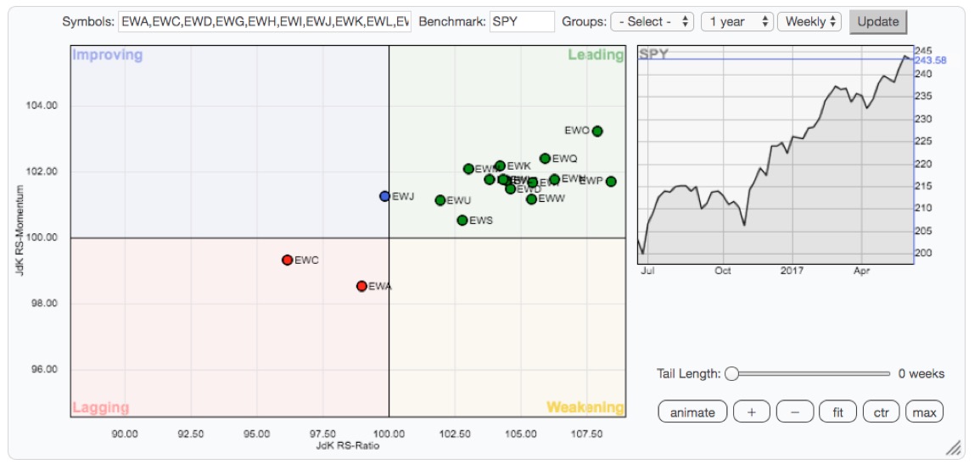Click the SPY price chart
Screen dimensions: 980x470
coord(775,154)
